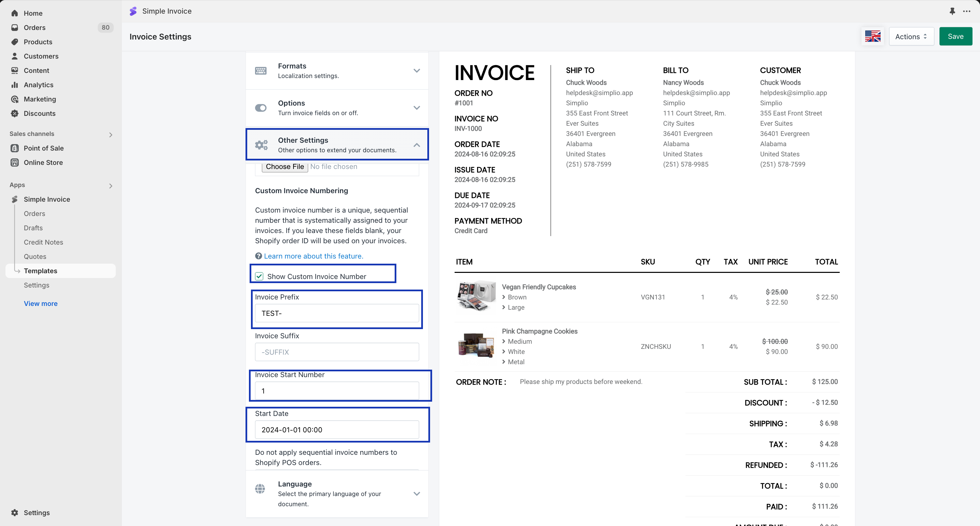Screen dimensions: 980x526
Task: Click the language flag icon button
Action: click(x=872, y=36)
